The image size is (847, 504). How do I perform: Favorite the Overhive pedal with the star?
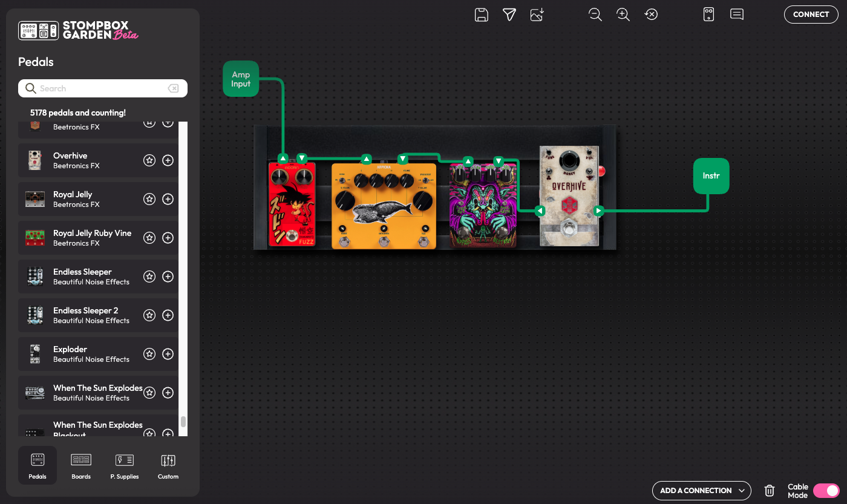click(x=149, y=160)
